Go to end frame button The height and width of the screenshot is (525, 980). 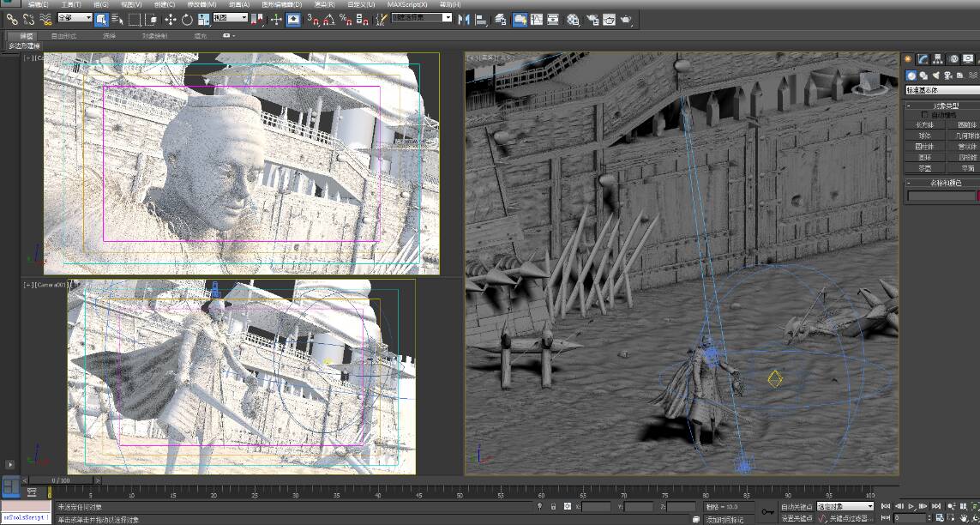tap(936, 506)
